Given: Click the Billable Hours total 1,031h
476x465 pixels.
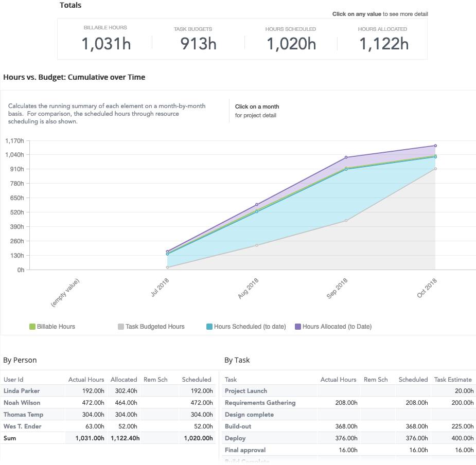Looking at the screenshot, I should coord(106,44).
